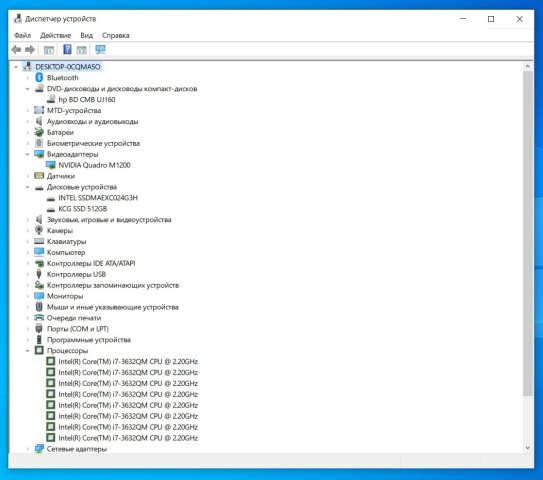
Task: Click the Очереди печати printer icon
Action: coord(39,318)
